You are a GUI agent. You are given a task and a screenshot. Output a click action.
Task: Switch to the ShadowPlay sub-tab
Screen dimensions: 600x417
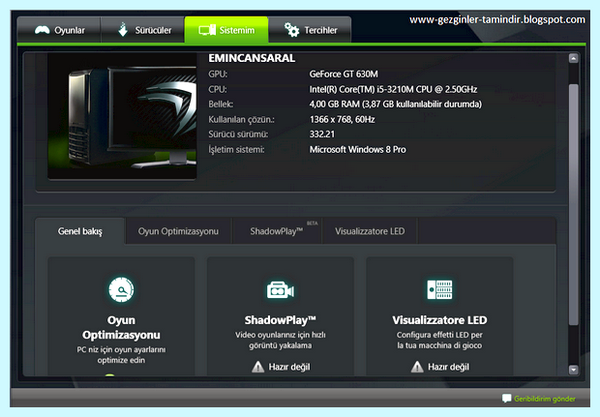click(x=277, y=231)
